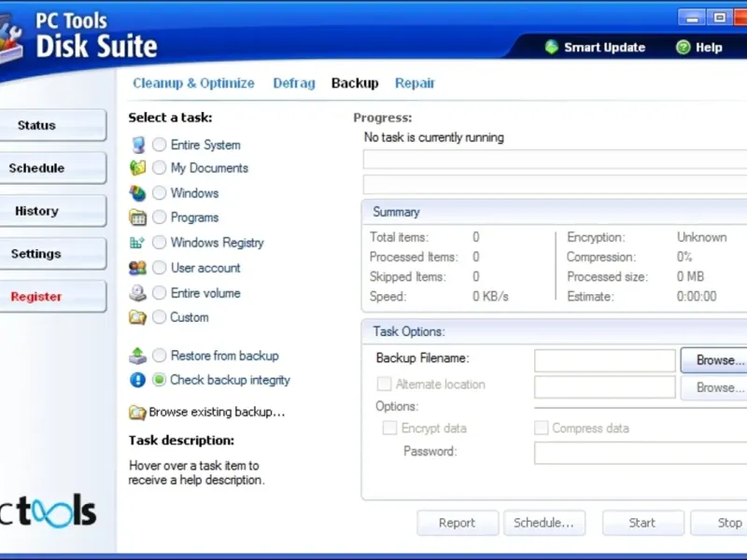Click the Browse existing backup... link
Image resolution: width=747 pixels, height=560 pixels.
217,412
